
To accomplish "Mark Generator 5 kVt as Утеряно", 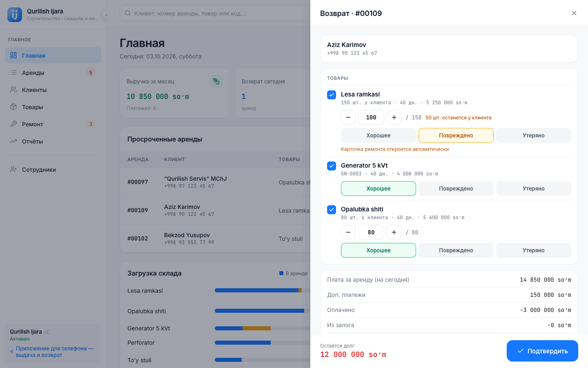I will 534,188.
